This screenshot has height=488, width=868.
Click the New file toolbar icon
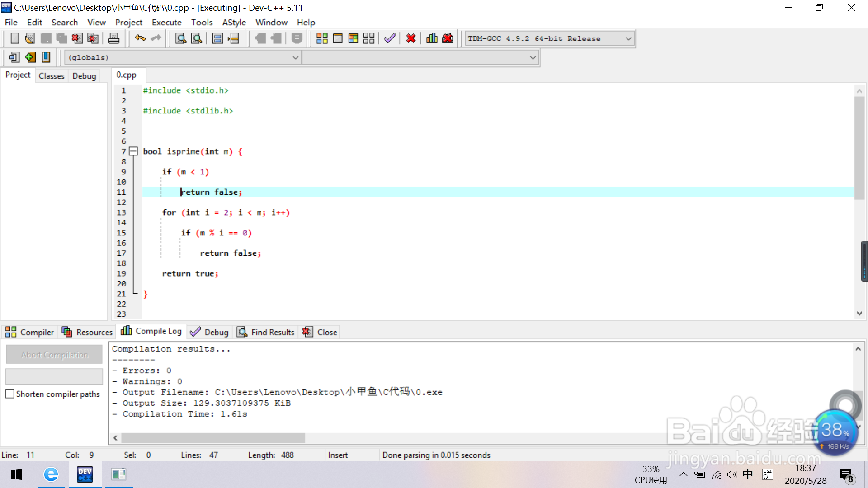[14, 38]
